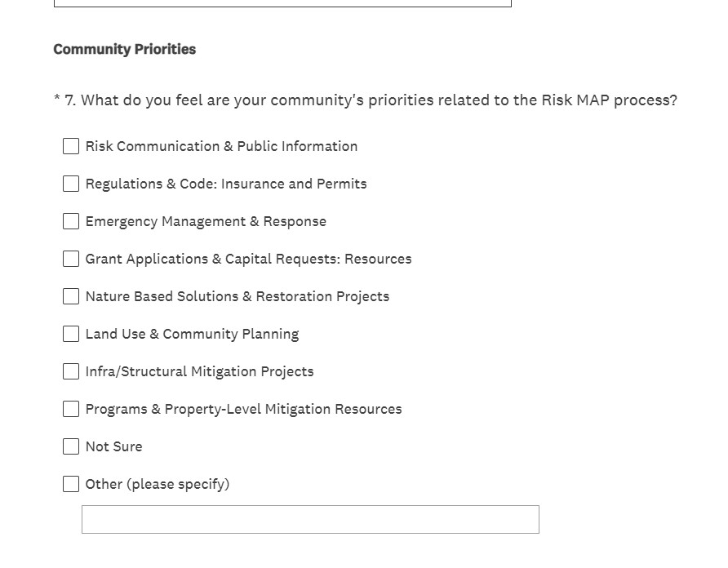728x568 pixels.
Task: Click the Community Priorities section heading
Action: [124, 49]
